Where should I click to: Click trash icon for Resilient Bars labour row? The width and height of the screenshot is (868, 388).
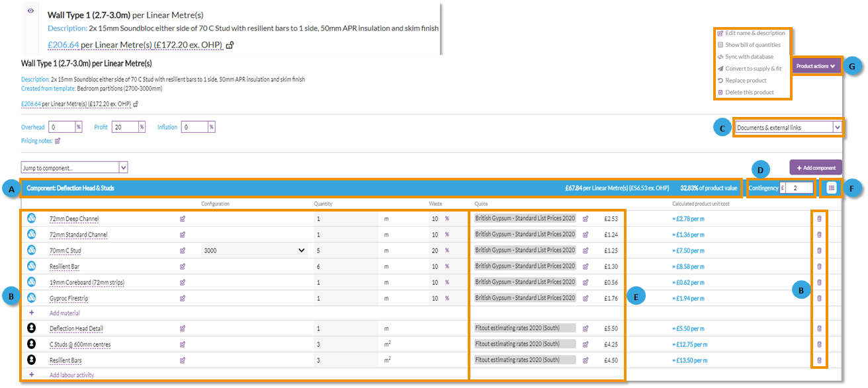tap(819, 360)
